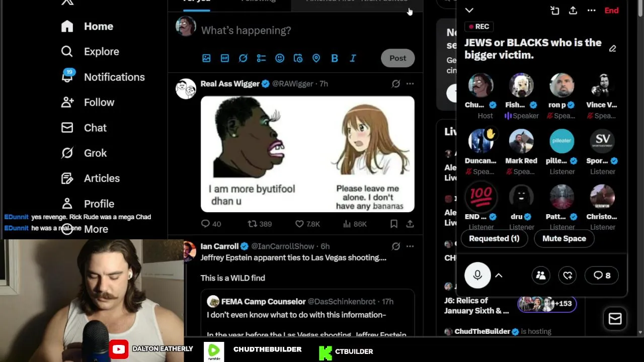Open Real Ass Wigger's profile avatar
Image resolution: width=644 pixels, height=362 pixels.
pos(186,88)
